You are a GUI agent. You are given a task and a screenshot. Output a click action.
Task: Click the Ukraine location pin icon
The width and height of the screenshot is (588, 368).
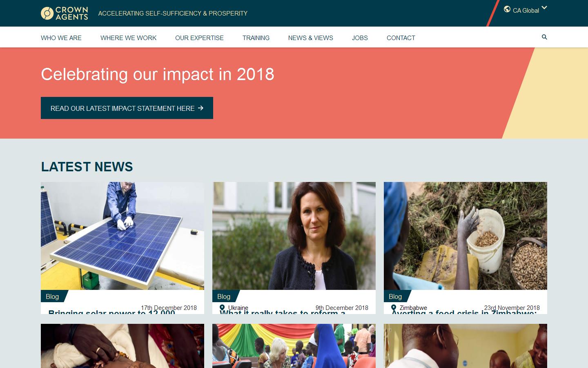click(222, 307)
